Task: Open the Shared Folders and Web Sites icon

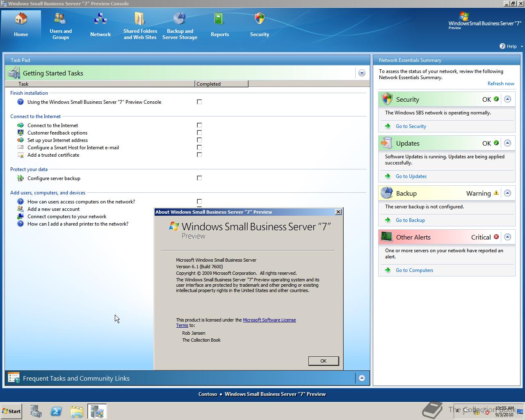Action: pos(140,19)
